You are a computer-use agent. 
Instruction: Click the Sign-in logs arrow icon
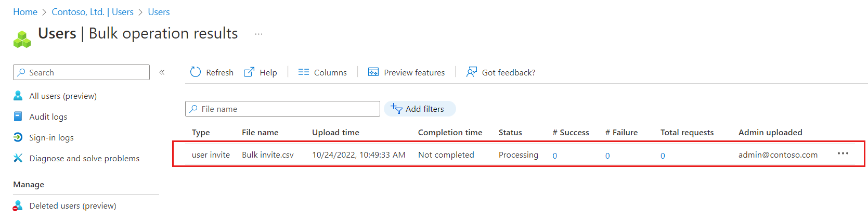click(18, 137)
